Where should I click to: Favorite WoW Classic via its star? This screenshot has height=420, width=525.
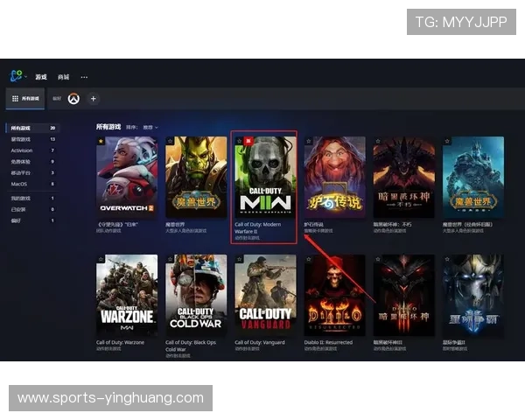(447, 141)
